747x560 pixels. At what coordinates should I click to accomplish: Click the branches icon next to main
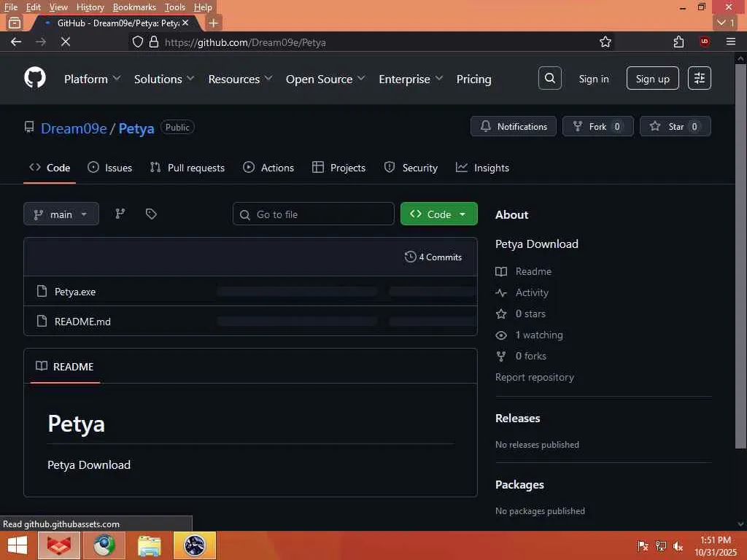pos(120,214)
